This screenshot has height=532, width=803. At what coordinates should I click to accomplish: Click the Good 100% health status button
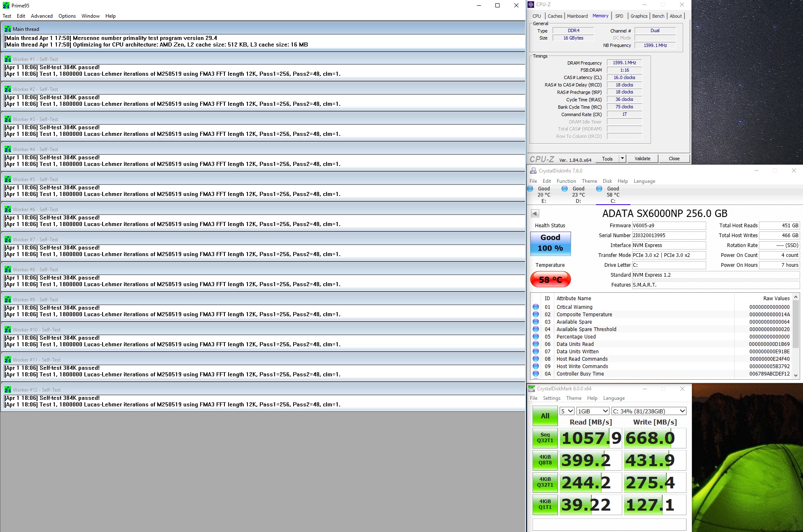(x=551, y=243)
